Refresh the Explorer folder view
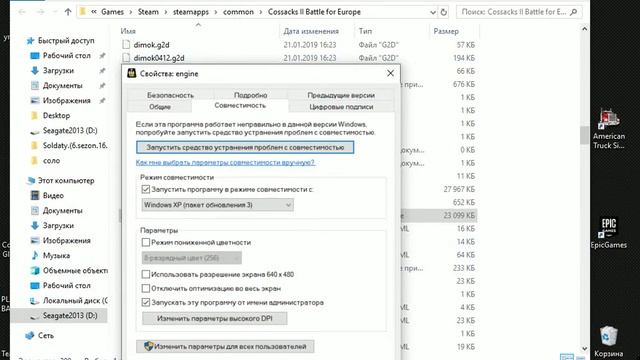Viewport: 640px width, 360px height. (x=444, y=12)
